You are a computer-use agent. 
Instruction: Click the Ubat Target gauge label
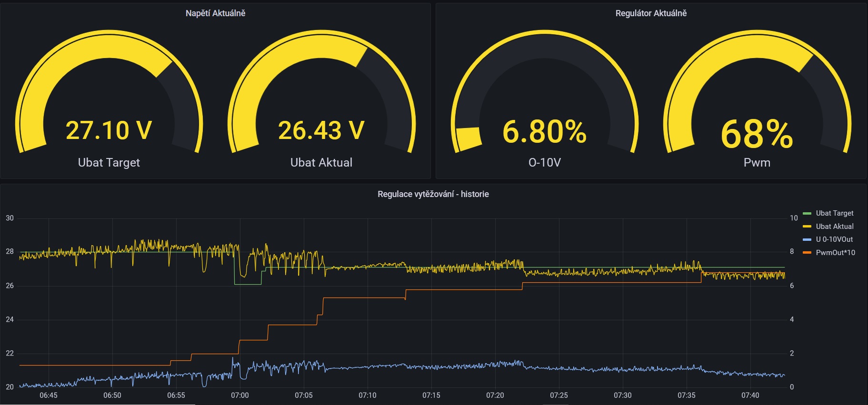pyautogui.click(x=109, y=163)
